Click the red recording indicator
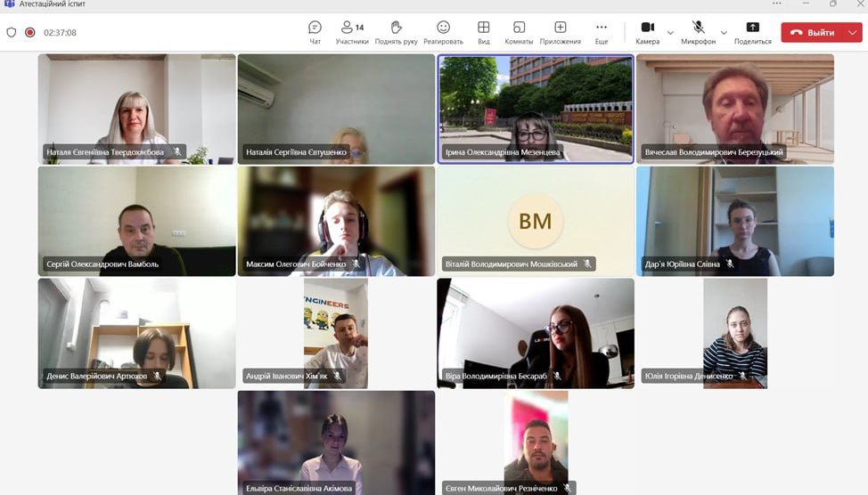Viewport: 868px width, 495px height. (x=30, y=33)
